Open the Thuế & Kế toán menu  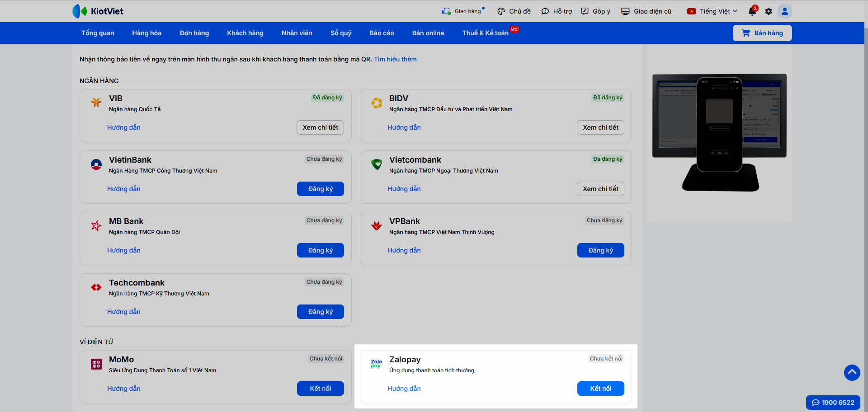click(x=486, y=33)
